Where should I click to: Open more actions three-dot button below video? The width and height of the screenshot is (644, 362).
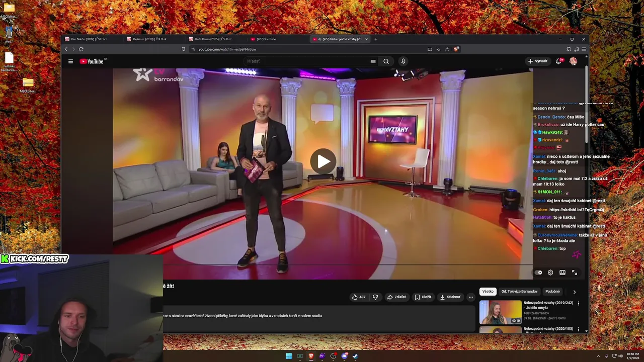point(471,297)
